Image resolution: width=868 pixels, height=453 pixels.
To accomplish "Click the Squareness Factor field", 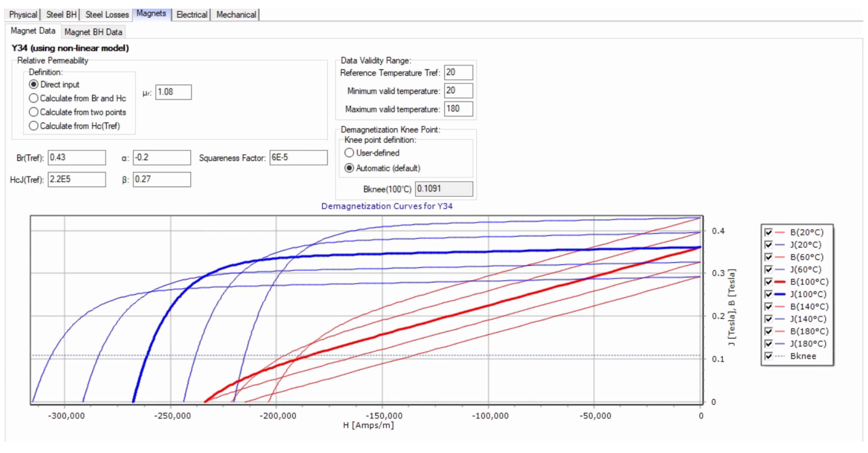I will tap(298, 157).
